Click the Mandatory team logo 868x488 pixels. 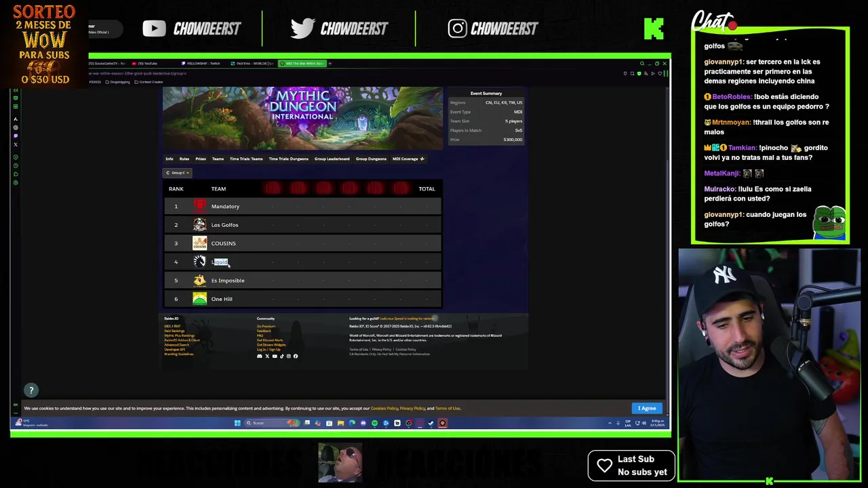199,206
